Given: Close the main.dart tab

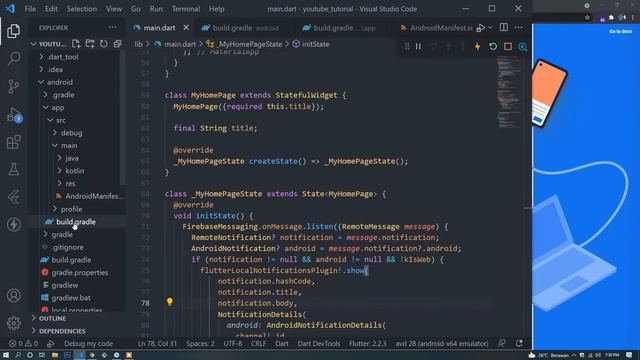Looking at the screenshot, I should (x=186, y=27).
